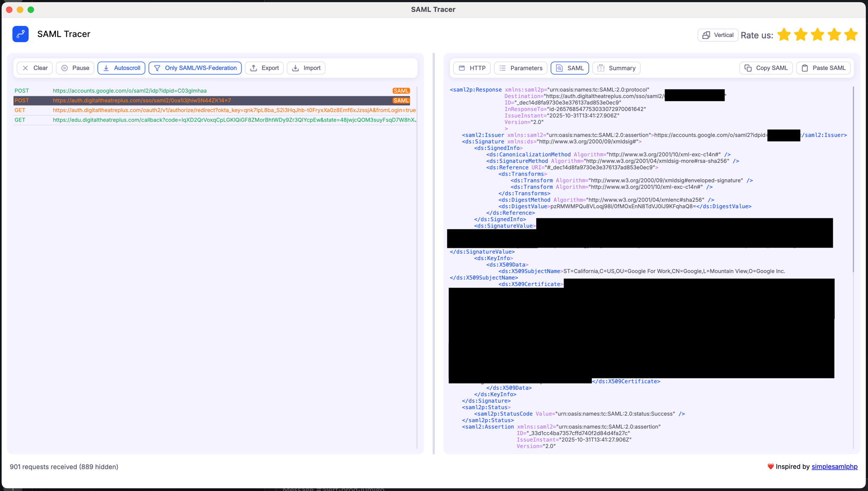Image resolution: width=868 pixels, height=491 pixels.
Task: Click the magnifier icon on the SAML tab
Action: (x=560, y=68)
